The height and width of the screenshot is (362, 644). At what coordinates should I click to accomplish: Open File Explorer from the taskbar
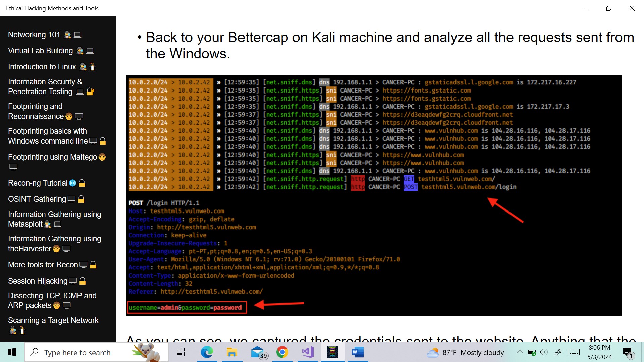click(232, 352)
